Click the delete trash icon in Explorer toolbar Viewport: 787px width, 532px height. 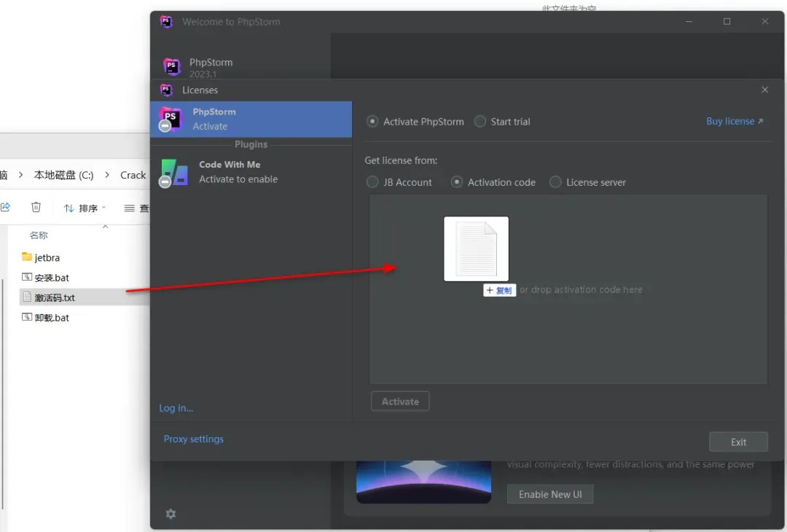[x=36, y=207]
